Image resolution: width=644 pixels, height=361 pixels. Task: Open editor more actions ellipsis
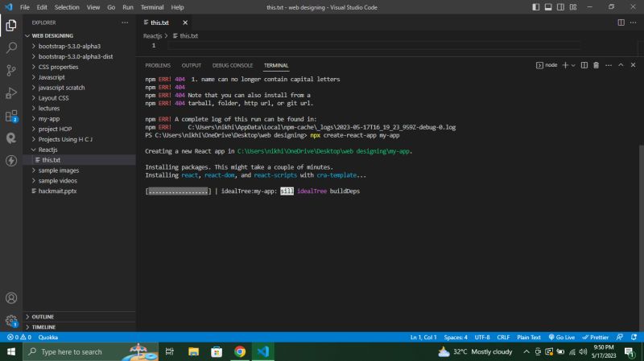[634, 23]
